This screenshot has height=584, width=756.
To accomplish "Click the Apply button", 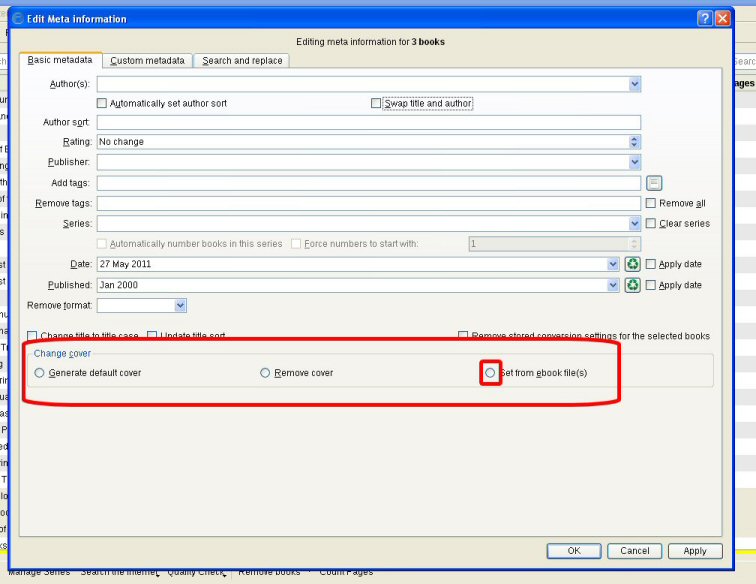I will (695, 551).
